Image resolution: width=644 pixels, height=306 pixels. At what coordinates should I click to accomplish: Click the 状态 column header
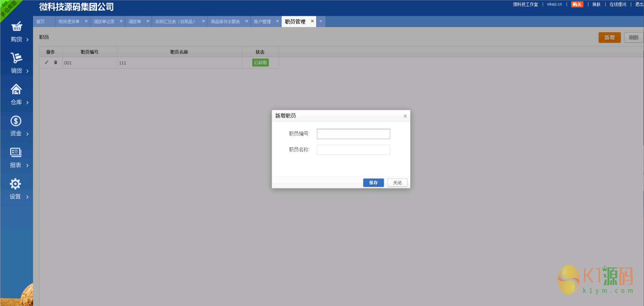260,52
